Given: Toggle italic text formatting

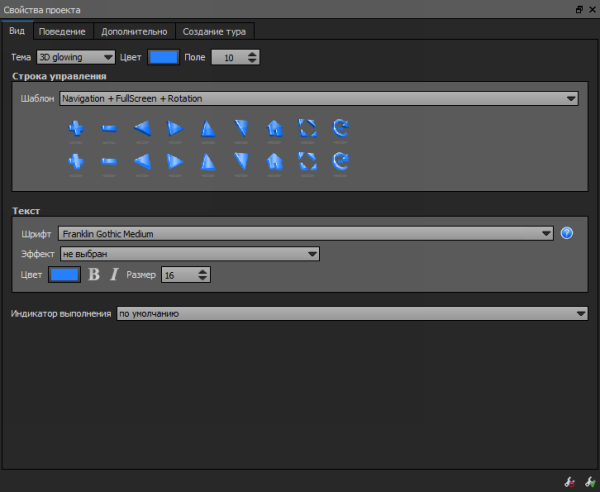Looking at the screenshot, I should [x=114, y=274].
